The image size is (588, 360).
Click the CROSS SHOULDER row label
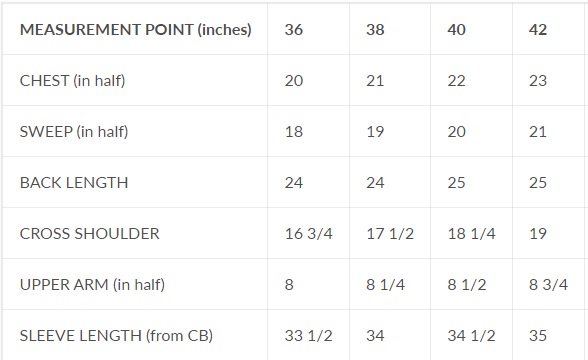[x=90, y=234]
